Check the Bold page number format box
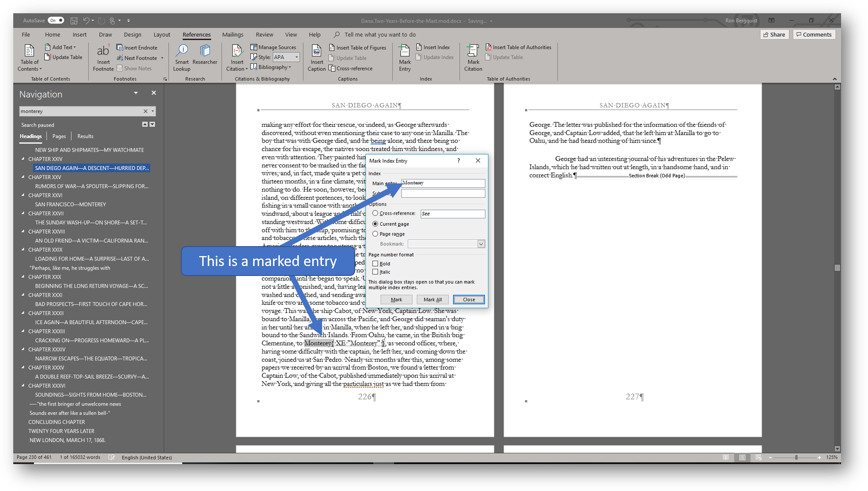The height and width of the screenshot is (491, 868). coord(375,264)
